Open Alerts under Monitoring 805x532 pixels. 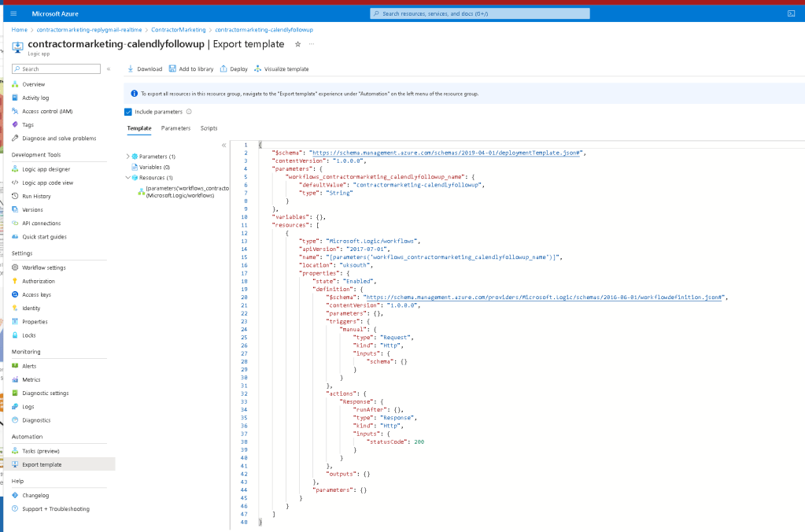(x=29, y=366)
